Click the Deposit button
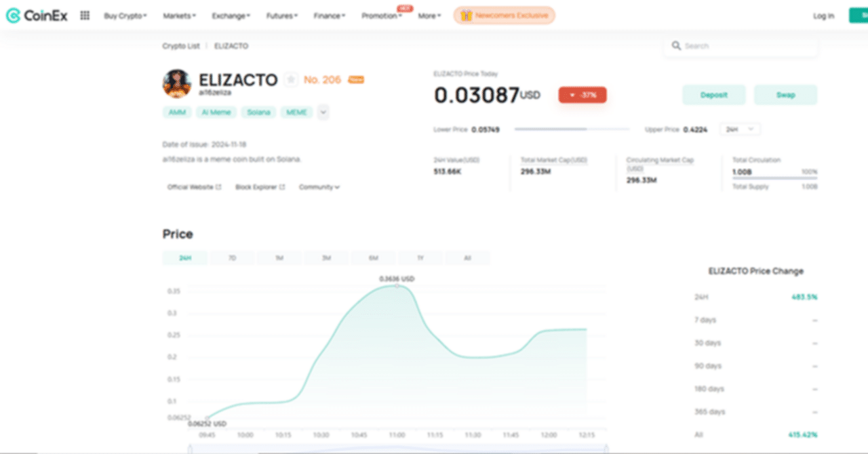Viewport: 868px width, 454px height. [x=713, y=95]
